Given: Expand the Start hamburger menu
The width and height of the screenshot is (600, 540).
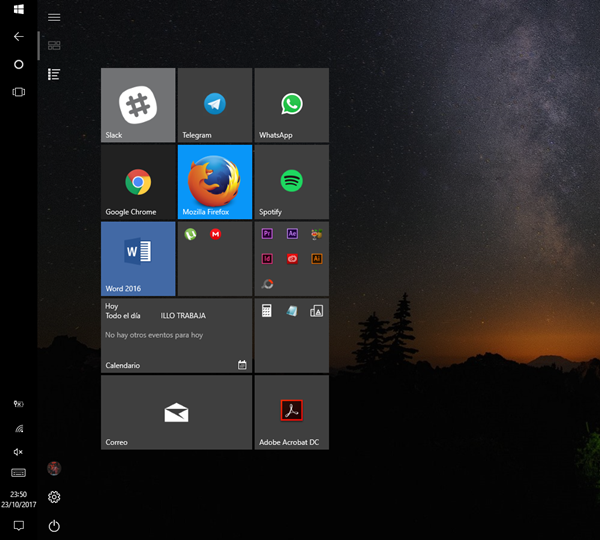Looking at the screenshot, I should (54, 17).
